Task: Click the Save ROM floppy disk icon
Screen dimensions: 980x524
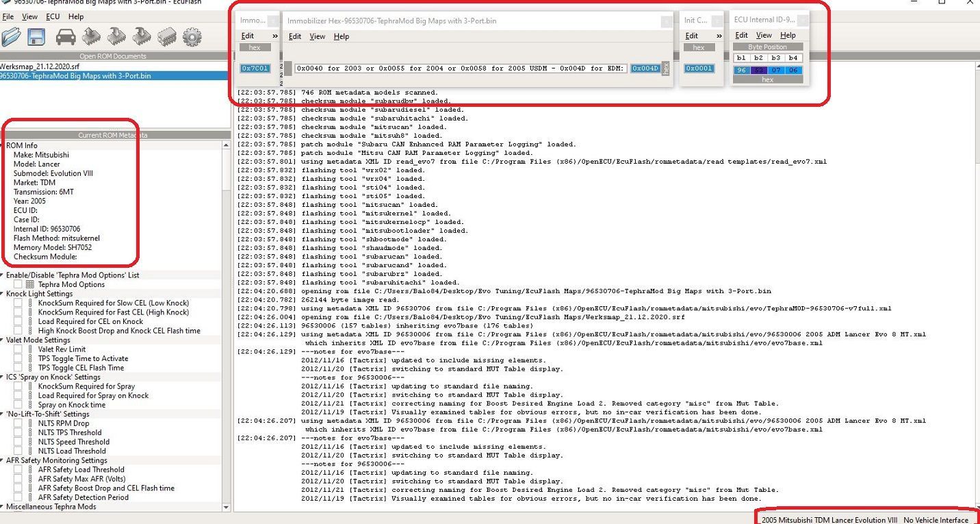Action: pos(36,37)
